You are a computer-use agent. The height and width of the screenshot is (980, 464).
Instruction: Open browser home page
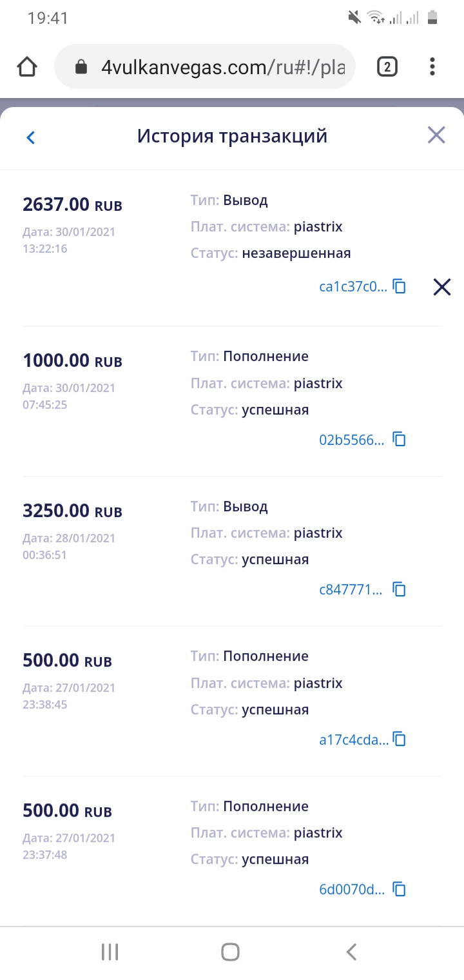pyautogui.click(x=27, y=66)
